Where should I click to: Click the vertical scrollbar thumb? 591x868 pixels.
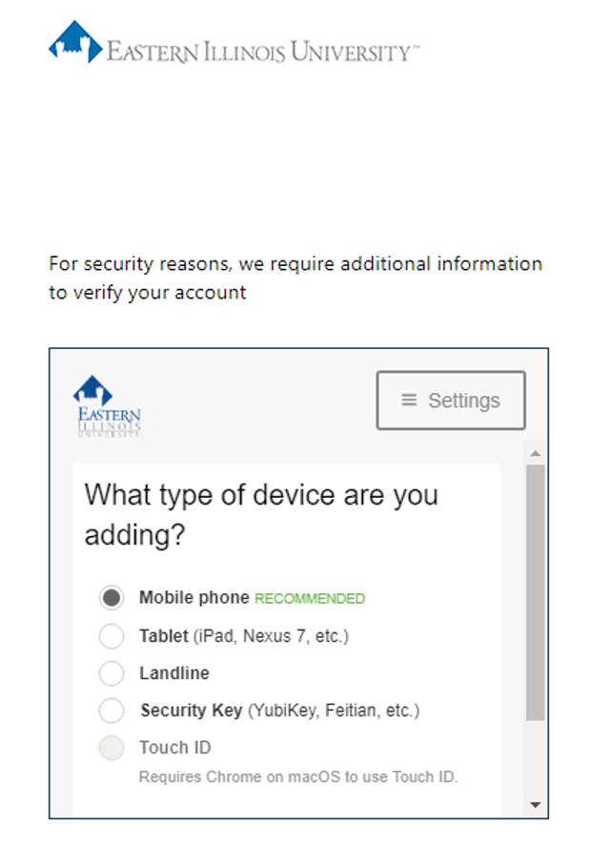535,591
